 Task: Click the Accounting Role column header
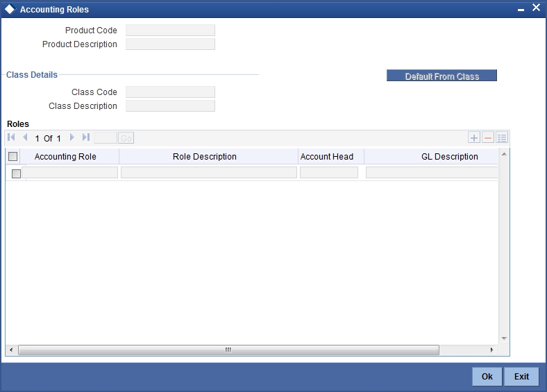pos(65,157)
